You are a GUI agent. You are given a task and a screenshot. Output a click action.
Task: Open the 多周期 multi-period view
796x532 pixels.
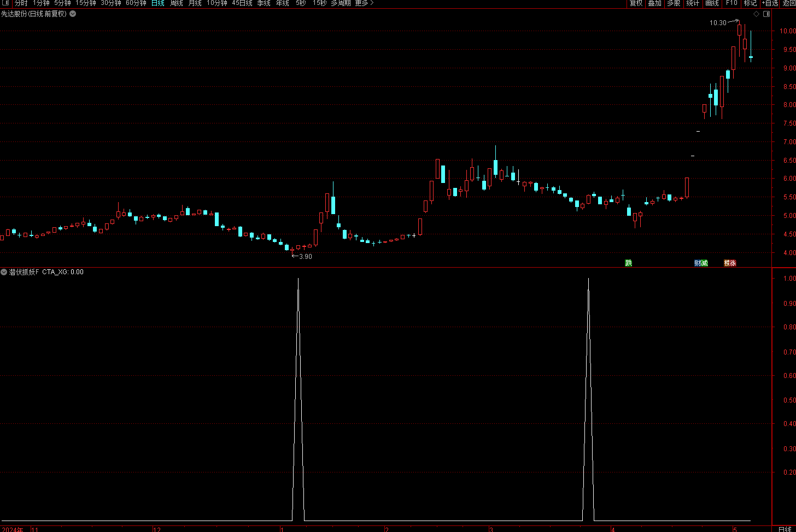341,3
